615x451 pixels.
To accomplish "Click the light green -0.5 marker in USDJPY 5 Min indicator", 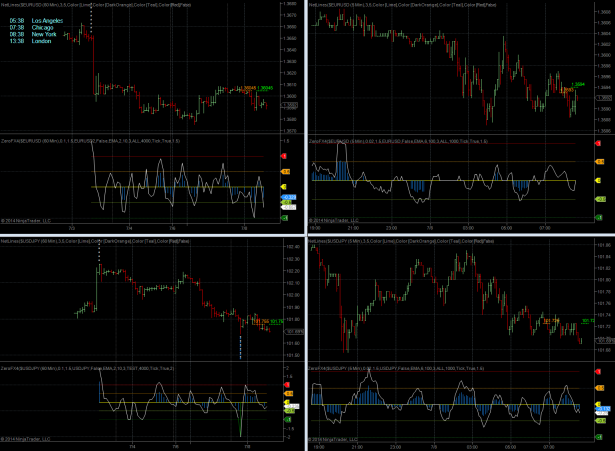I will click(x=600, y=421).
